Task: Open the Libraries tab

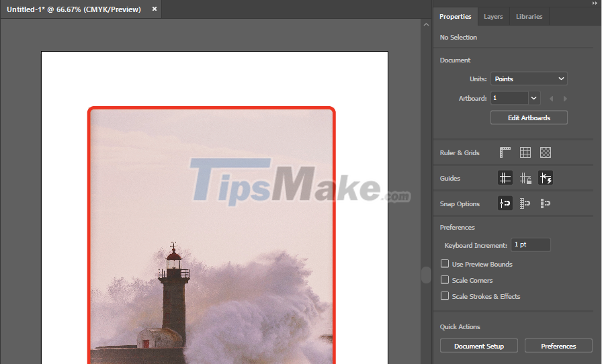Action: (529, 17)
